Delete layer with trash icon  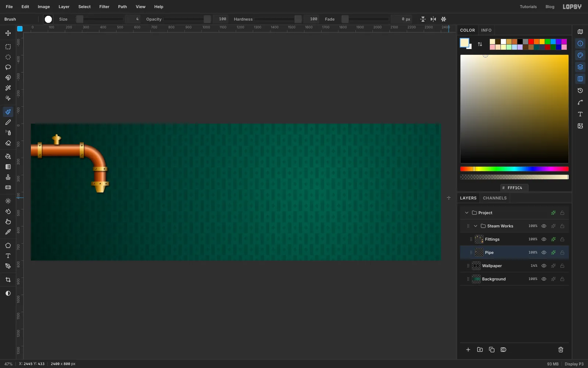pyautogui.click(x=561, y=350)
